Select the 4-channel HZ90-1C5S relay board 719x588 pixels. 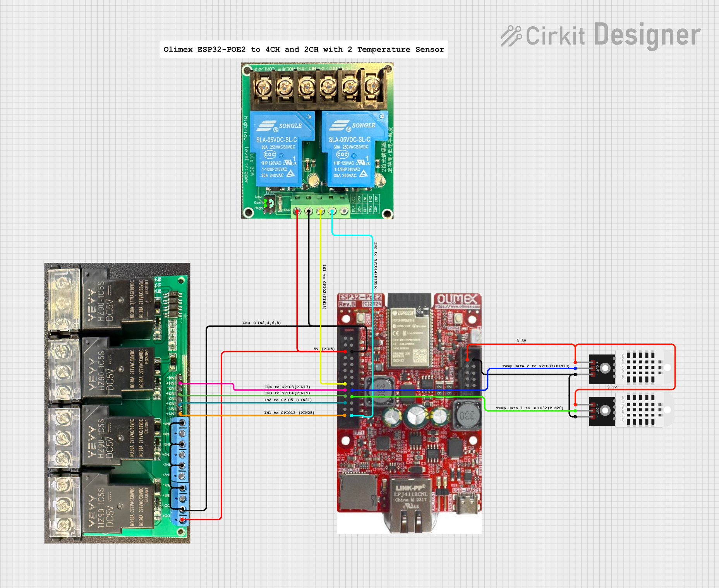117,403
